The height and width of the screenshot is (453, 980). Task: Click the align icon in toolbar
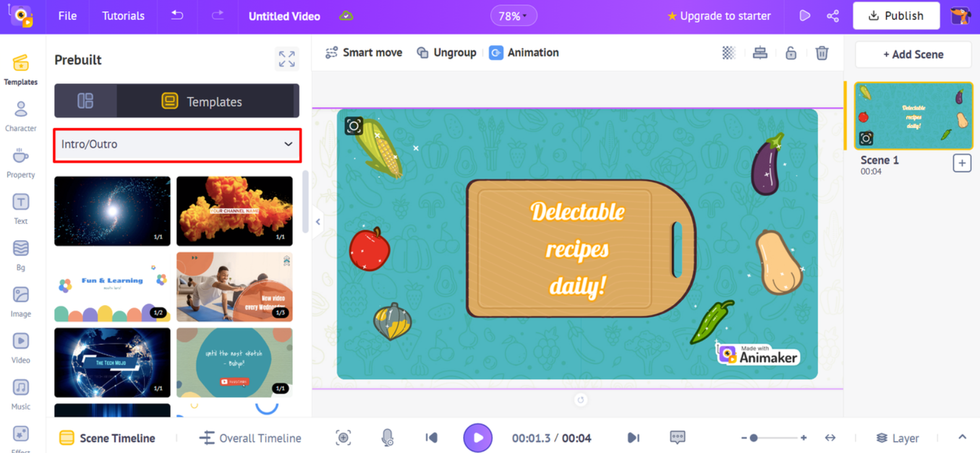[x=760, y=53]
